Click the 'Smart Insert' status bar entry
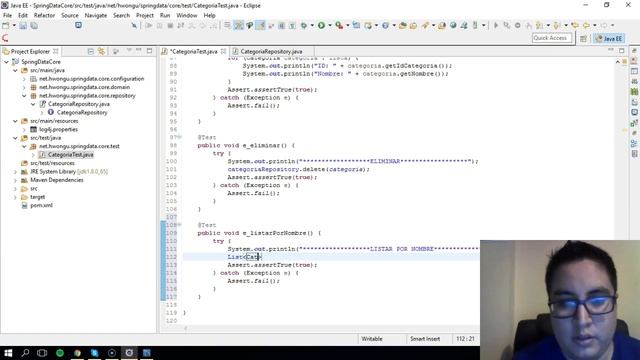The width and height of the screenshot is (640, 360). coord(425,339)
